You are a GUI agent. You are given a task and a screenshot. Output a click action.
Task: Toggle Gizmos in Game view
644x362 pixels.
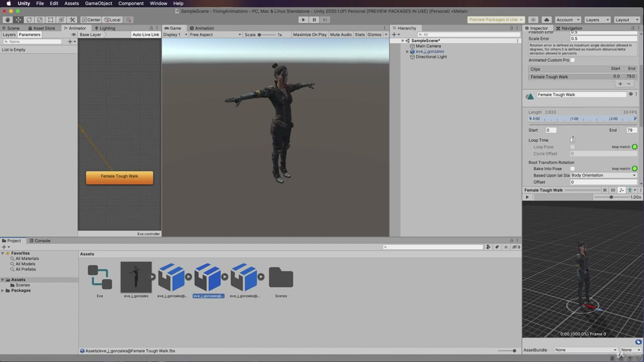pos(374,35)
